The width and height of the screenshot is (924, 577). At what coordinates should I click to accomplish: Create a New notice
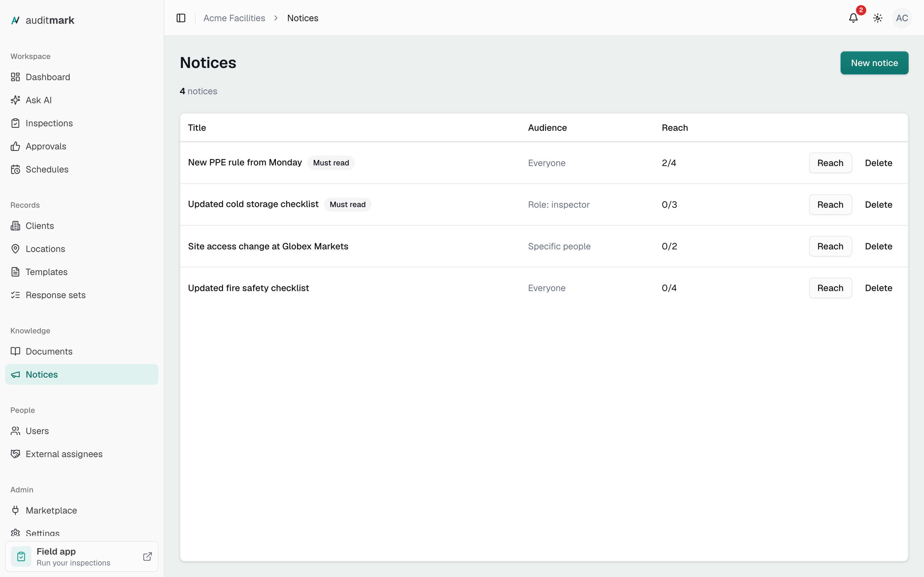(x=874, y=63)
